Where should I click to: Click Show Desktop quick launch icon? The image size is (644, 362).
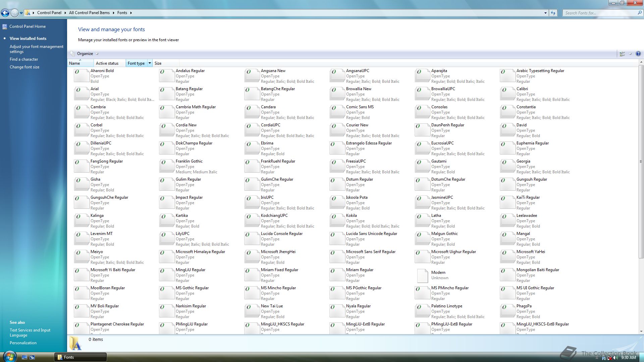pyautogui.click(x=24, y=357)
